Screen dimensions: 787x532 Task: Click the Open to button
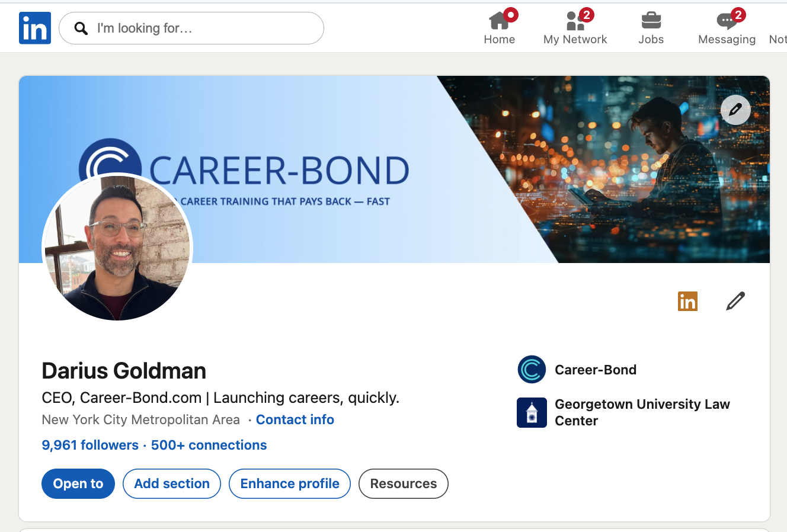point(78,483)
